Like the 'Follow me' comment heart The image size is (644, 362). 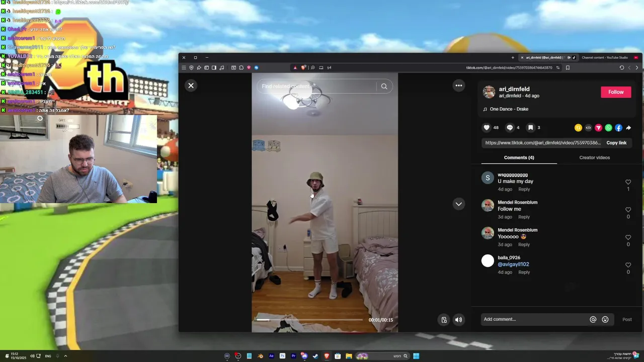click(x=628, y=210)
